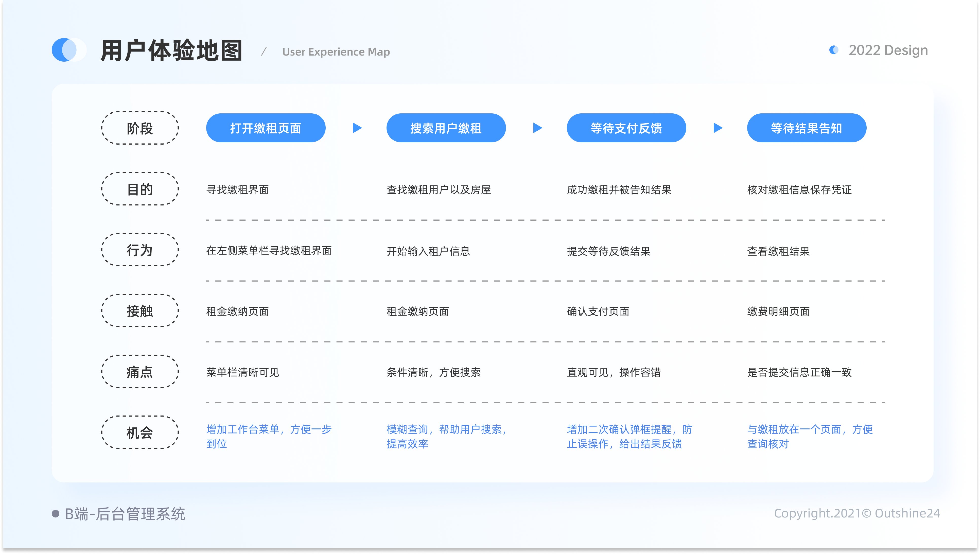Select the 打开缴租页面 stage pill
The height and width of the screenshot is (554, 980).
click(x=266, y=128)
